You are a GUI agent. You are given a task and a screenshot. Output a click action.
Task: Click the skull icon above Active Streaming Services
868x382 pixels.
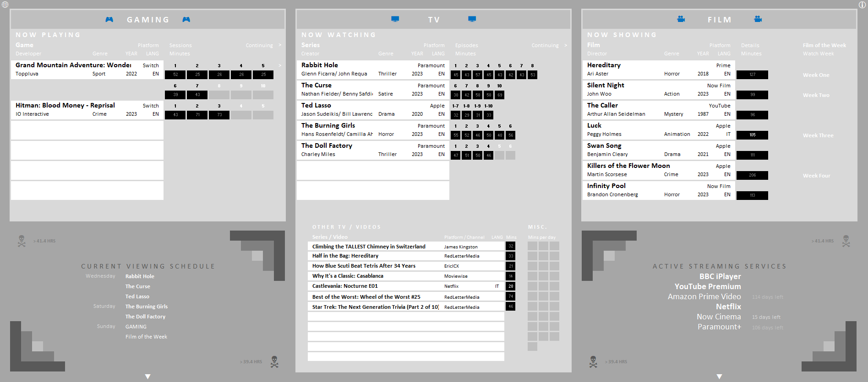pyautogui.click(x=846, y=241)
